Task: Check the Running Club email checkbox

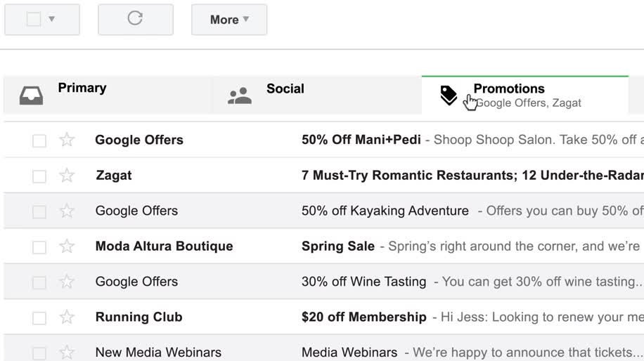Action: [39, 318]
